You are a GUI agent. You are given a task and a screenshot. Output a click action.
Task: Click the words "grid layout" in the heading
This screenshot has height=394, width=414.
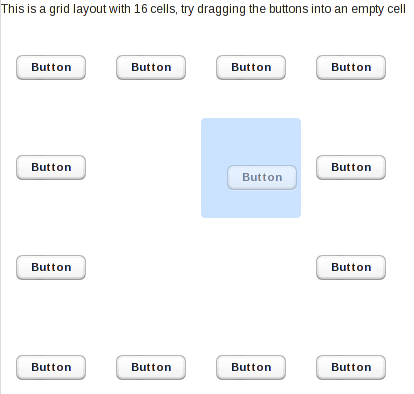[78, 9]
